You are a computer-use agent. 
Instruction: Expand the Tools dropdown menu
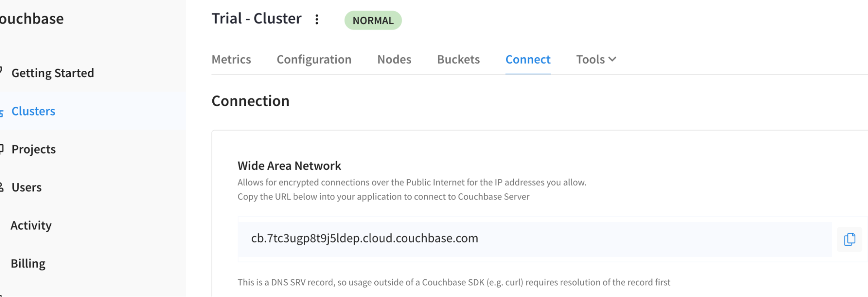point(596,59)
